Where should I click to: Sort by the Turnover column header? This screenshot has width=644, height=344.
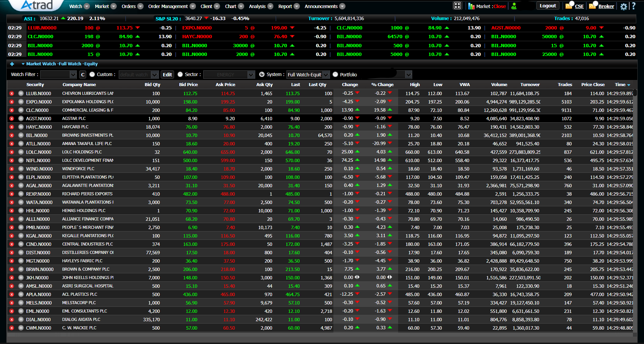coord(530,85)
